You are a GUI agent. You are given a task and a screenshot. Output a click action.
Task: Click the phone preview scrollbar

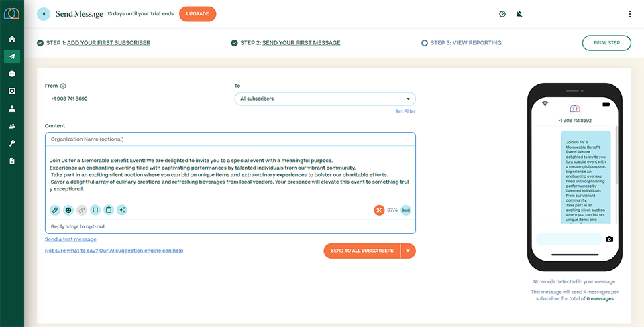(x=616, y=155)
